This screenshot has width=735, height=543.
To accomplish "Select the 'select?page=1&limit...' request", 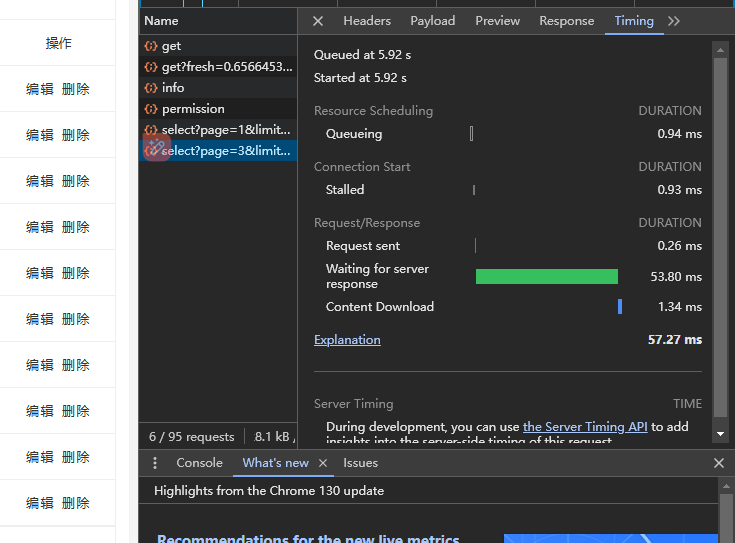I will (218, 130).
